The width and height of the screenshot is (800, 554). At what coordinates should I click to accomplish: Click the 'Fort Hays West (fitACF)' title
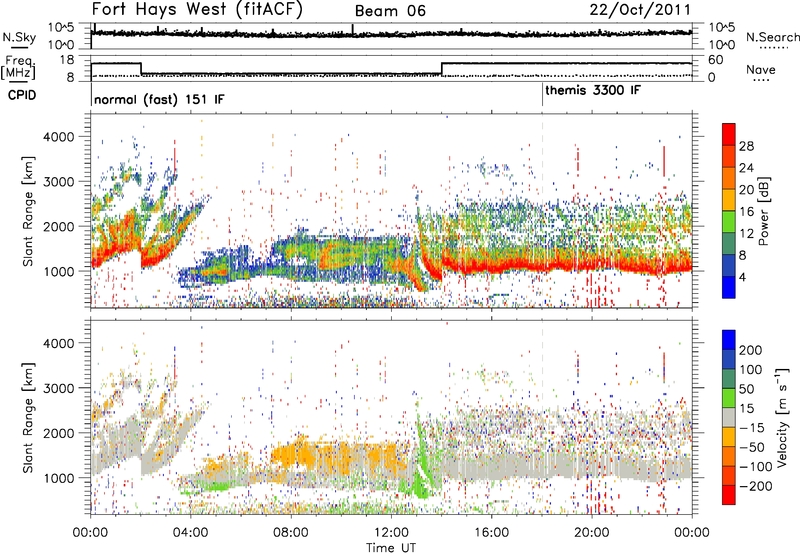click(x=197, y=9)
